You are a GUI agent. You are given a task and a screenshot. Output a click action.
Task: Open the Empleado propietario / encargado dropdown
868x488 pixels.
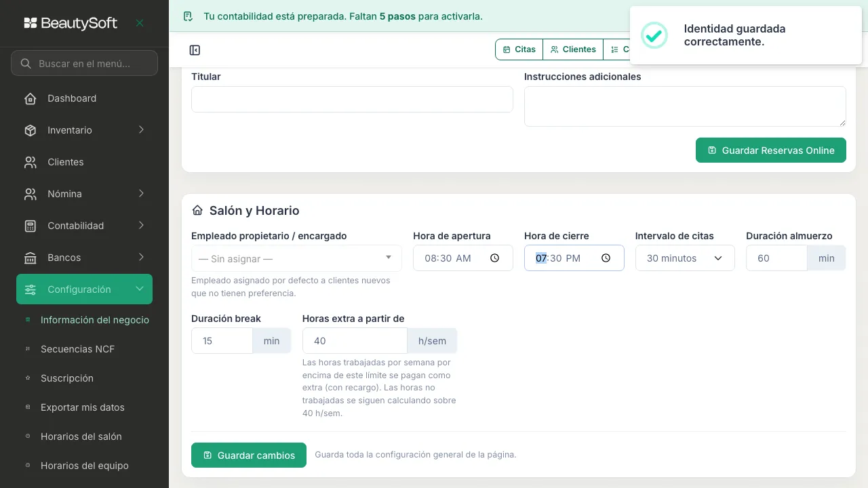(x=296, y=258)
